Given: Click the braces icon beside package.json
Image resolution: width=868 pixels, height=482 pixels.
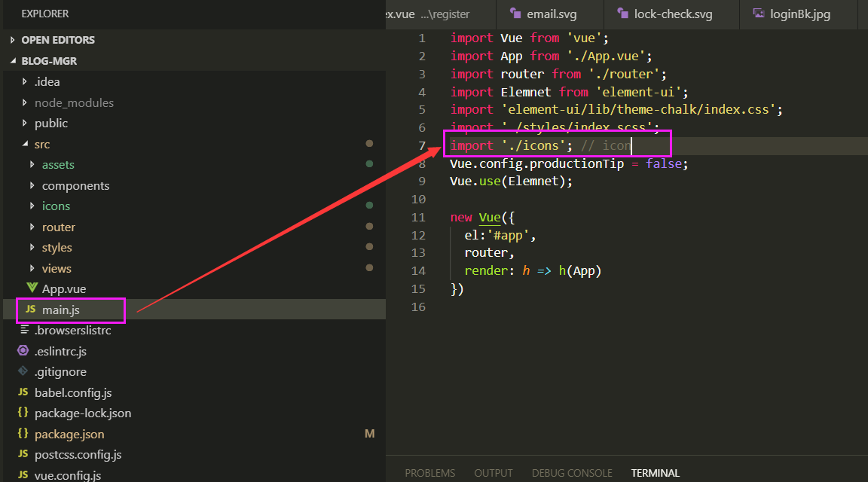Looking at the screenshot, I should pyautogui.click(x=23, y=433).
